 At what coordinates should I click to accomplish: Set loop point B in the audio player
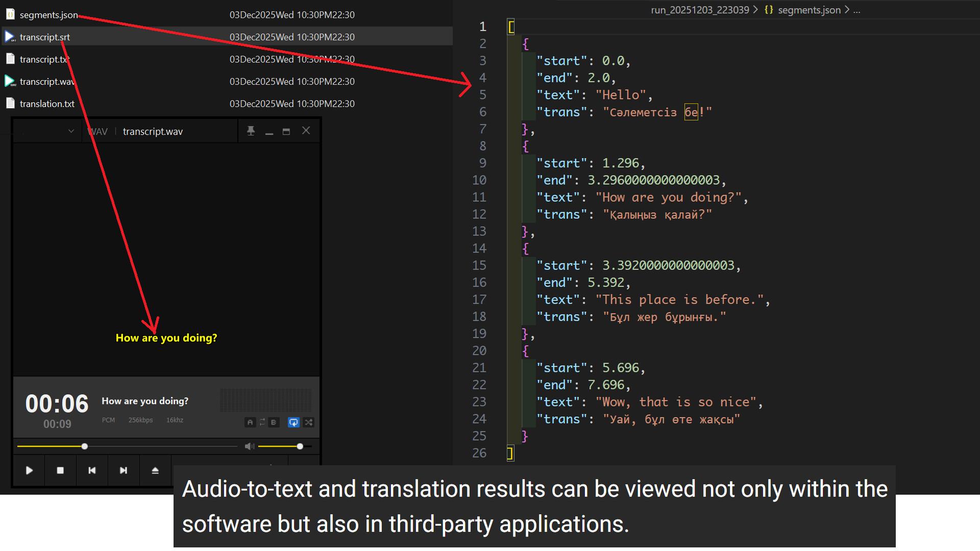(274, 422)
